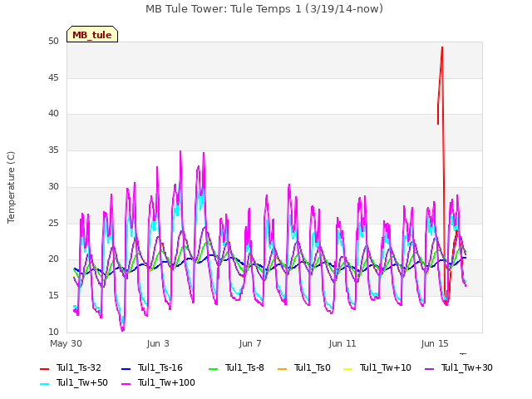Click the chart title MB Tule Tower
The width and height of the screenshot is (532, 399).
(x=264, y=9)
